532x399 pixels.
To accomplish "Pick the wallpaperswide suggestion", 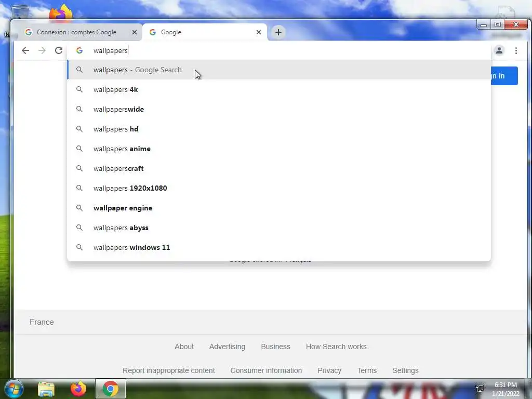I will click(279, 109).
